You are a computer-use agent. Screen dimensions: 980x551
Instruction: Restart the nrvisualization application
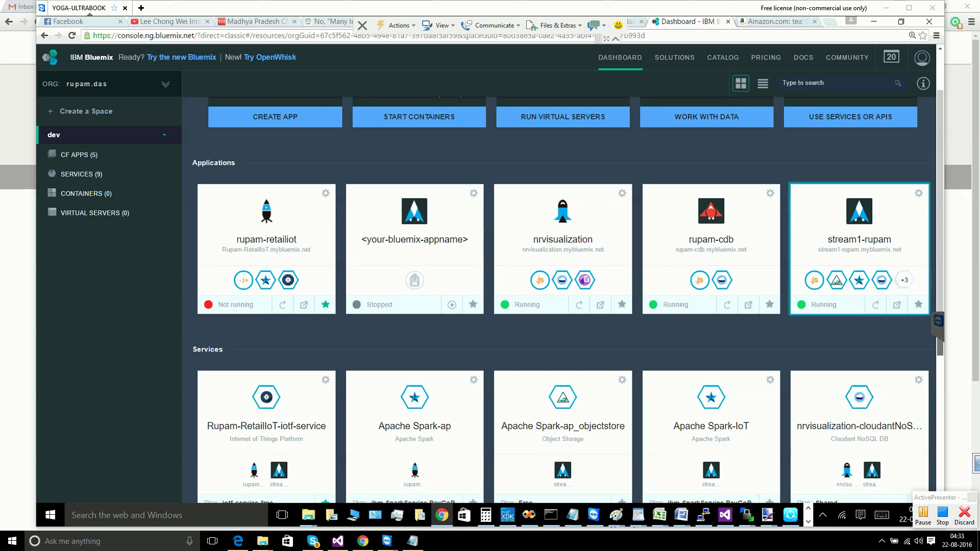coord(579,305)
